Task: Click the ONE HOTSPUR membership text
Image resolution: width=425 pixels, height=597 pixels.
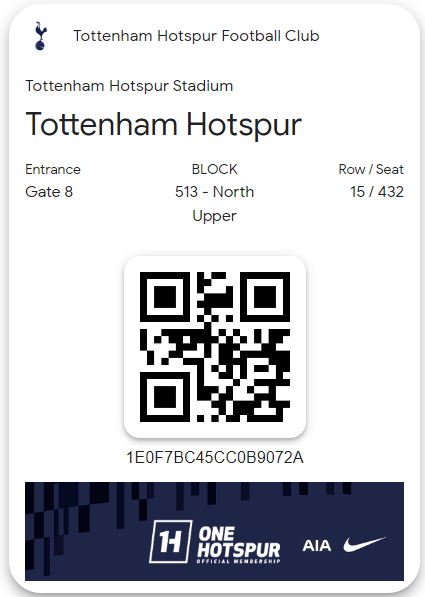Action: 238,542
